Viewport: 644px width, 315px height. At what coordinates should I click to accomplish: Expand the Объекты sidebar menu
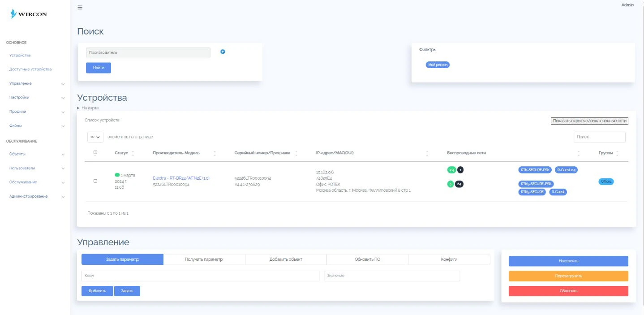click(37, 154)
